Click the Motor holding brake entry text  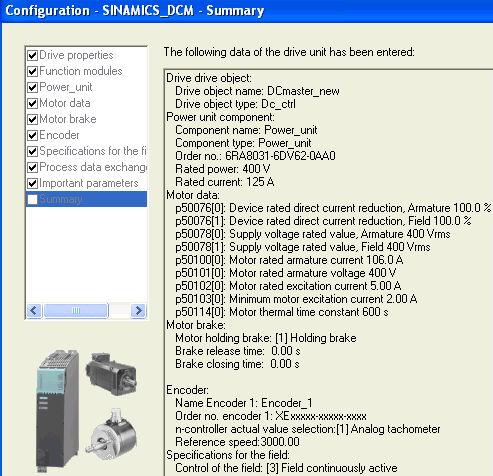point(266,338)
